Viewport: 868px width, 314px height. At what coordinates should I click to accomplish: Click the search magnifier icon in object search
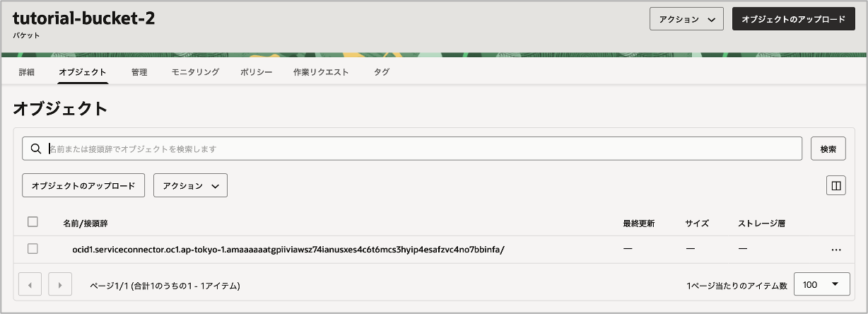click(x=35, y=149)
